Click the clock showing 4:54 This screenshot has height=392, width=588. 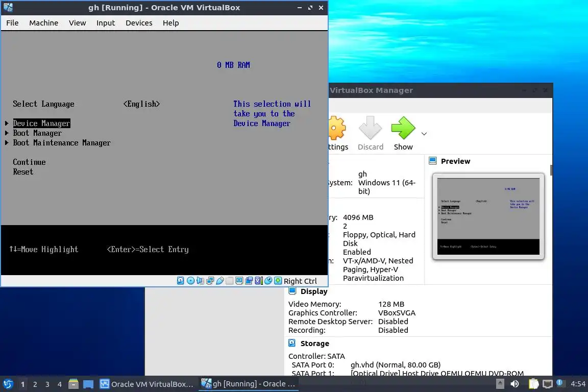click(x=578, y=384)
